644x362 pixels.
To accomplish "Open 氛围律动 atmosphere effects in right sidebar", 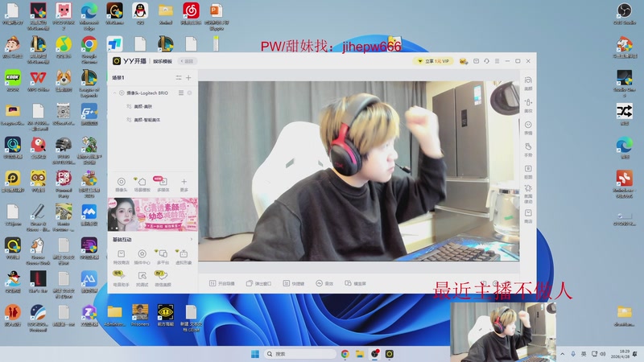I will [528, 194].
